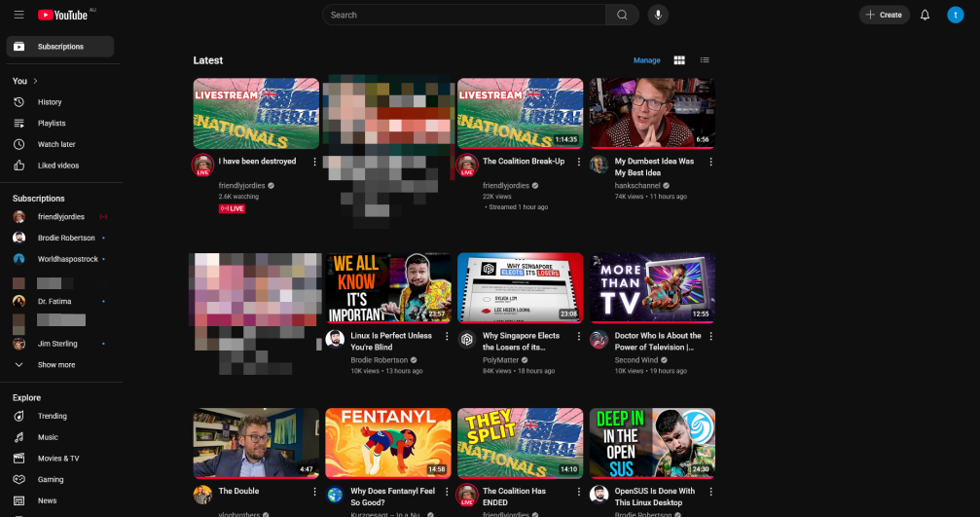Open options for Doctor Who video

tap(710, 336)
